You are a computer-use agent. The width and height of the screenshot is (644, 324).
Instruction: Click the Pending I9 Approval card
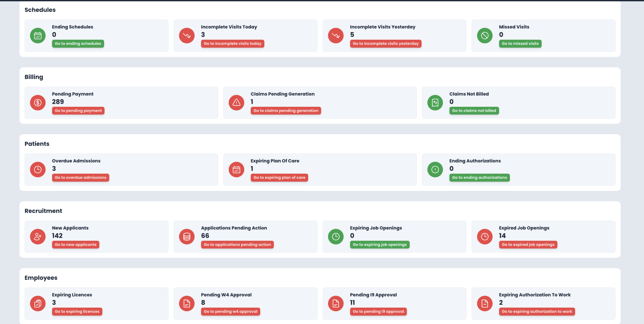[428, 299]
